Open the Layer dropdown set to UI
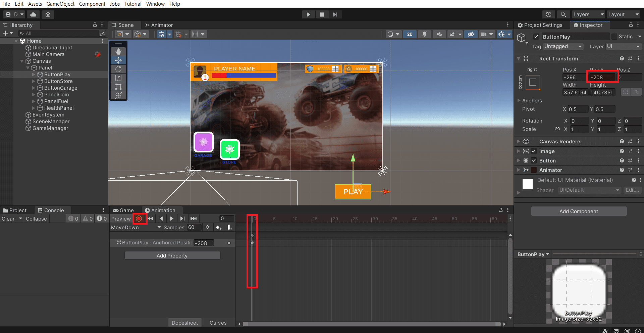This screenshot has width=644, height=333. pyautogui.click(x=624, y=46)
